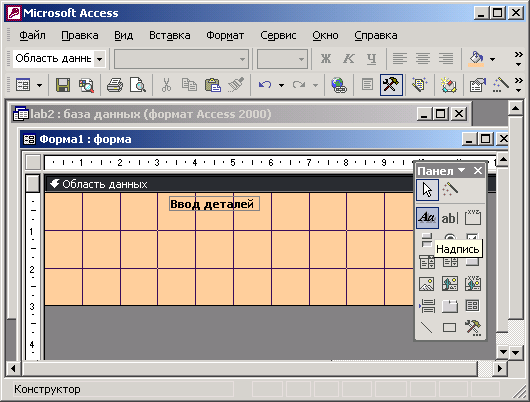Open the empty font name dropdown
This screenshot has width=530, height=402.
click(242, 60)
